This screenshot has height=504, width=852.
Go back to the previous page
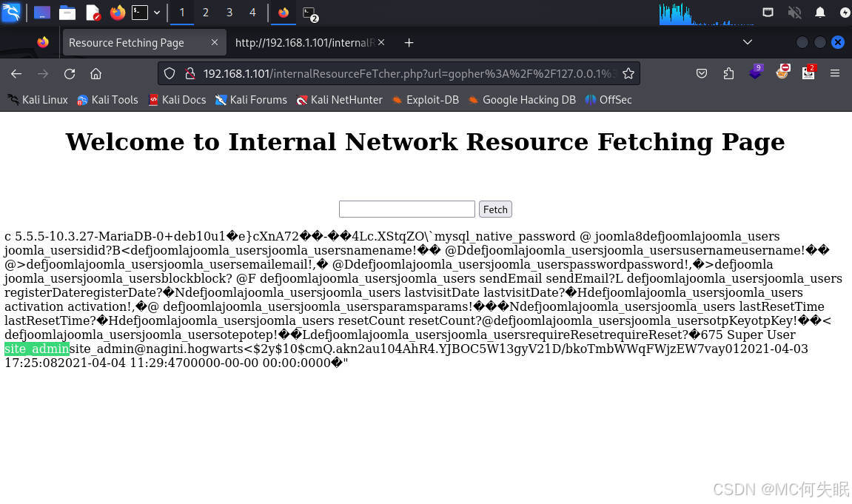pos(16,73)
